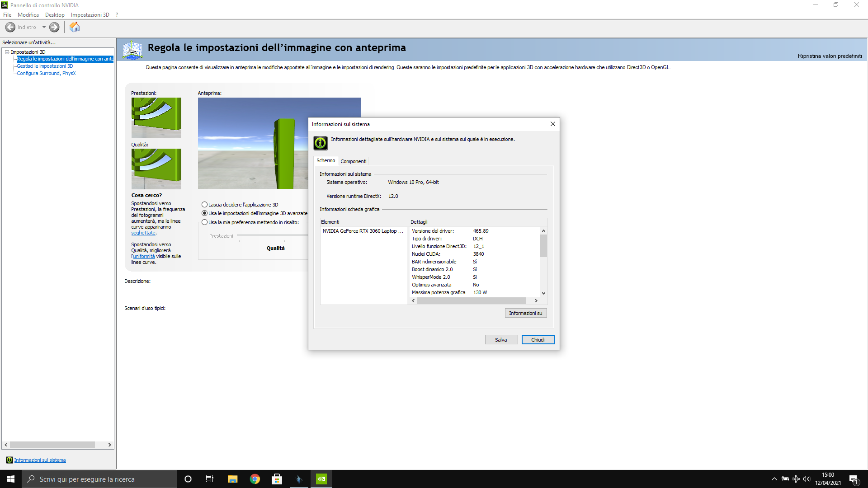Viewport: 868px width, 488px height.
Task: Open the Windows Start menu
Action: click(11, 479)
